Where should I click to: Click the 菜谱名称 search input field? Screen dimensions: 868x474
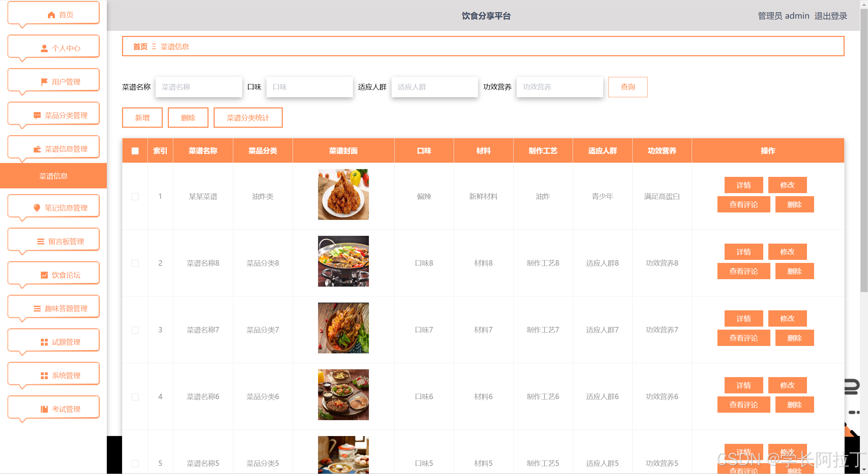pos(199,87)
